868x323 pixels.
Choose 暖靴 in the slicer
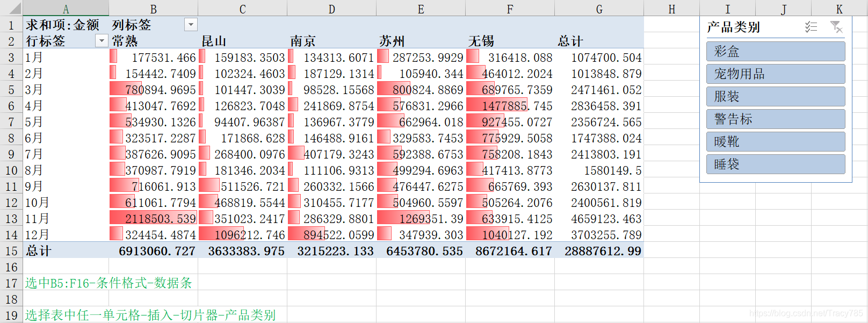pyautogui.click(x=776, y=142)
